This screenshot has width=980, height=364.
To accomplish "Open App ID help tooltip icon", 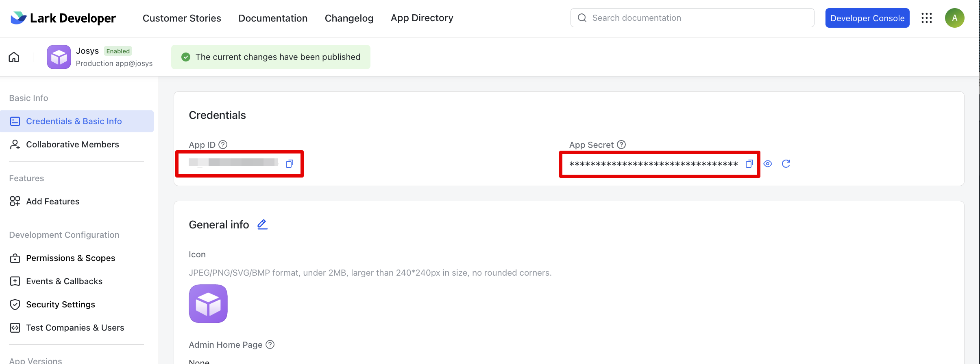I will tap(223, 145).
